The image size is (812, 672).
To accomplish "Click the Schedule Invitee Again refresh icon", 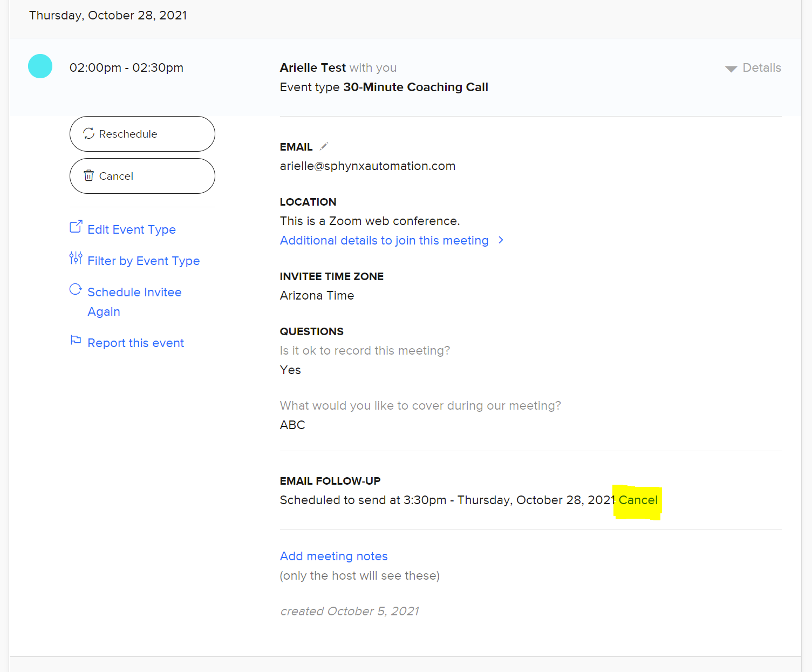I will 76,290.
